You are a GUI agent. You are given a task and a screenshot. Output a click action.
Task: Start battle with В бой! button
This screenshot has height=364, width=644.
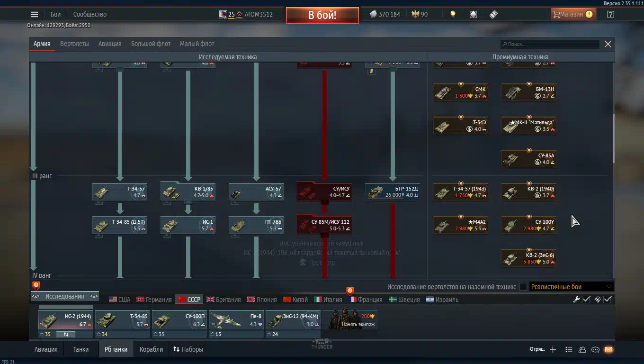[322, 15]
